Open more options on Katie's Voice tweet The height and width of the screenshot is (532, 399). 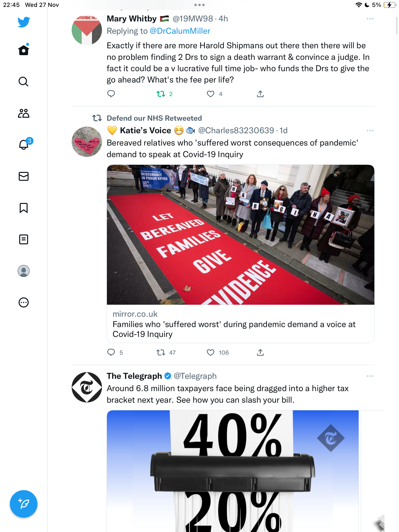click(x=370, y=131)
